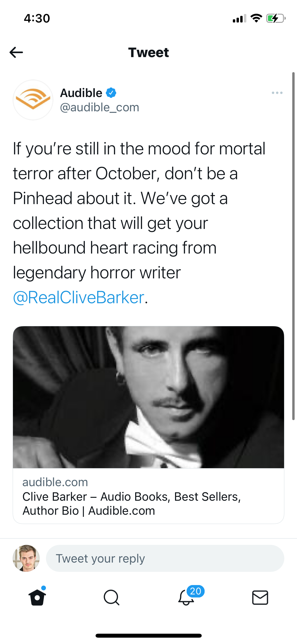Open Audible's profile avatar logo
This screenshot has width=297, height=644.
pos(33,100)
